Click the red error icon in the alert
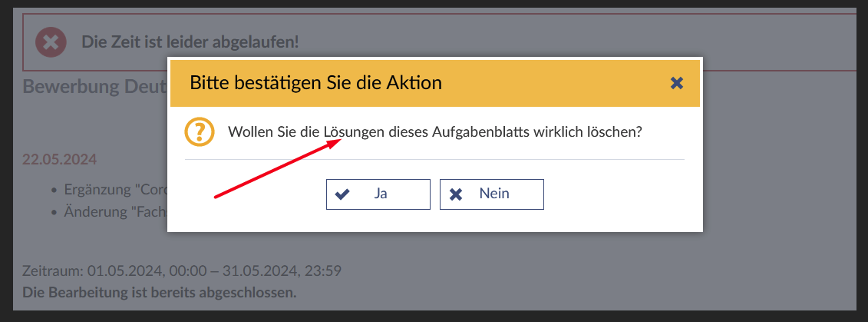This screenshot has width=868, height=322. pyautogui.click(x=51, y=41)
